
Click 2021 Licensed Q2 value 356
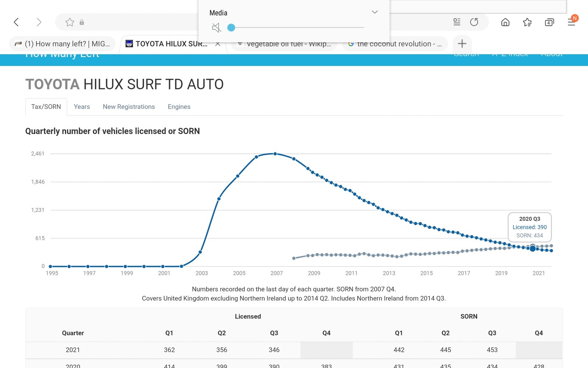point(222,350)
